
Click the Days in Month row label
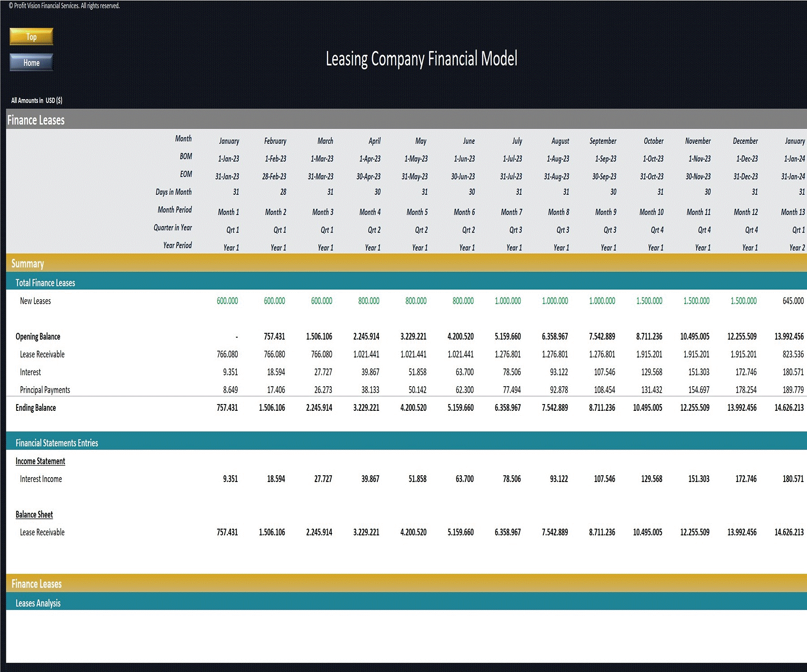(174, 192)
